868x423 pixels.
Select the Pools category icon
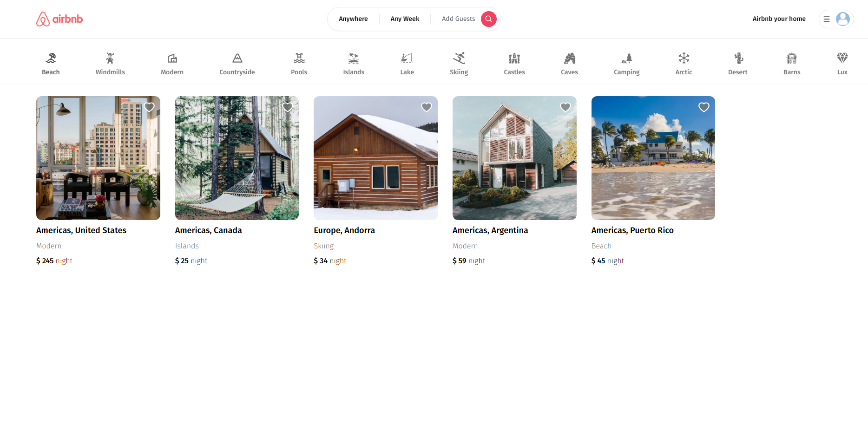click(x=299, y=58)
